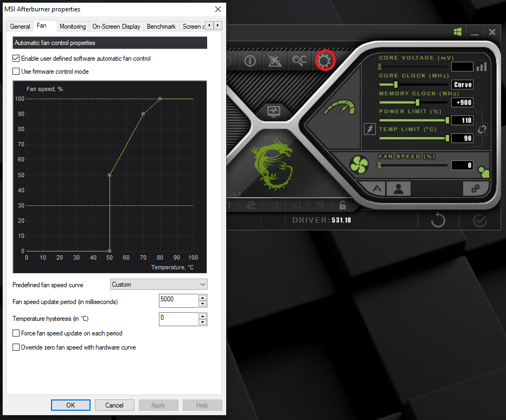The width and height of the screenshot is (506, 420).
Task: Click the profile lock icon
Action: (342, 205)
